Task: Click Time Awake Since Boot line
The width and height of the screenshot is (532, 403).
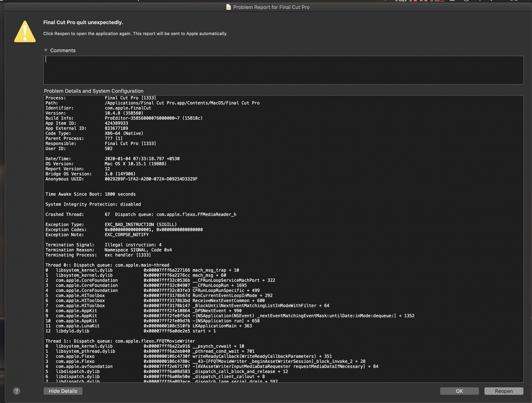Action: [90, 194]
